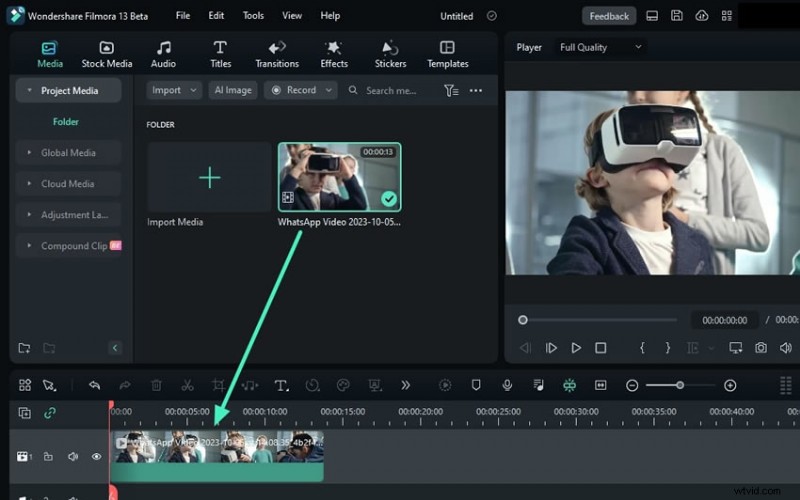Open the Full Quality dropdown in Player
This screenshot has height=500, width=800.
pos(600,47)
